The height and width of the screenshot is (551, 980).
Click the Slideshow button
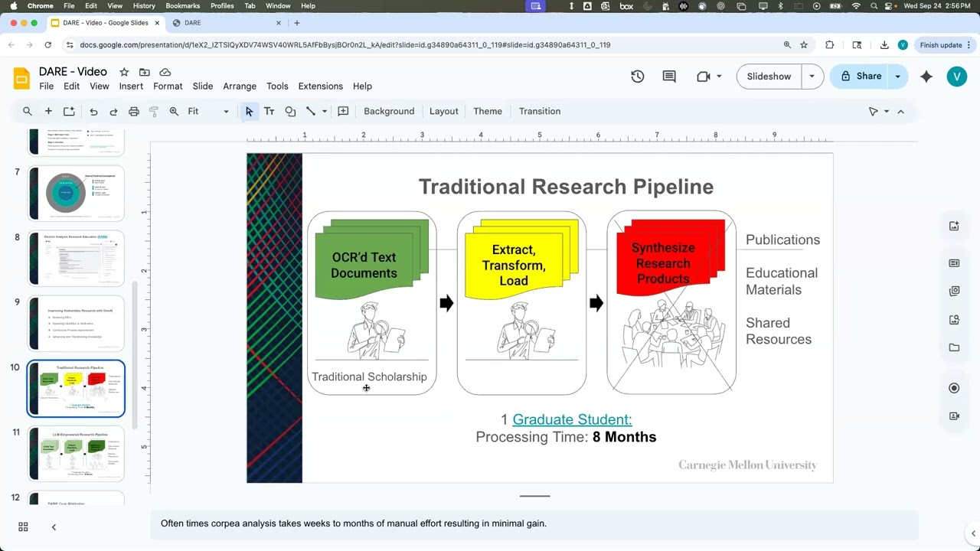click(x=769, y=77)
